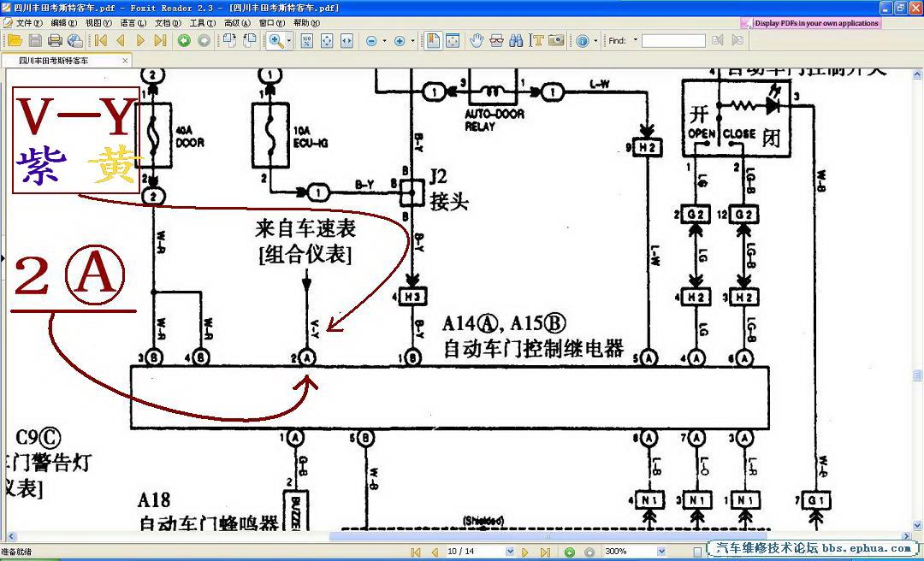The height and width of the screenshot is (561, 924).
Task: Click the horizontal scrollbar thumb
Action: 548,537
